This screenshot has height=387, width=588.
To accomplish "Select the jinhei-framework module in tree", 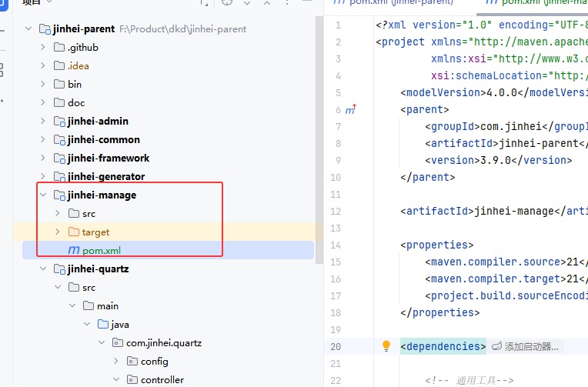I will 108,158.
